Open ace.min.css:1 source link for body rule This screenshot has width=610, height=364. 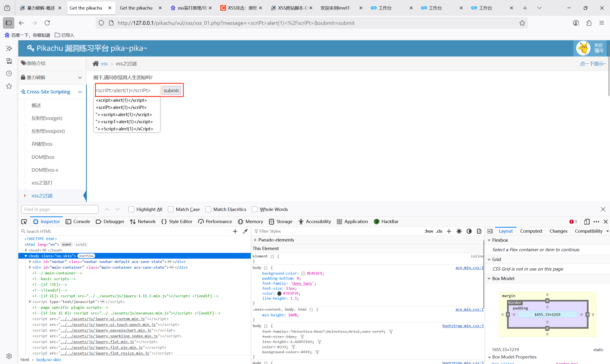coord(469,268)
